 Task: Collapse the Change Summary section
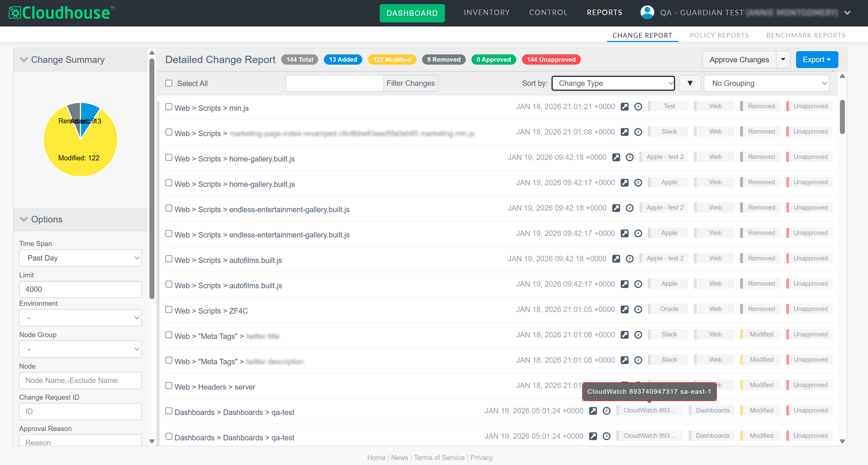(24, 60)
